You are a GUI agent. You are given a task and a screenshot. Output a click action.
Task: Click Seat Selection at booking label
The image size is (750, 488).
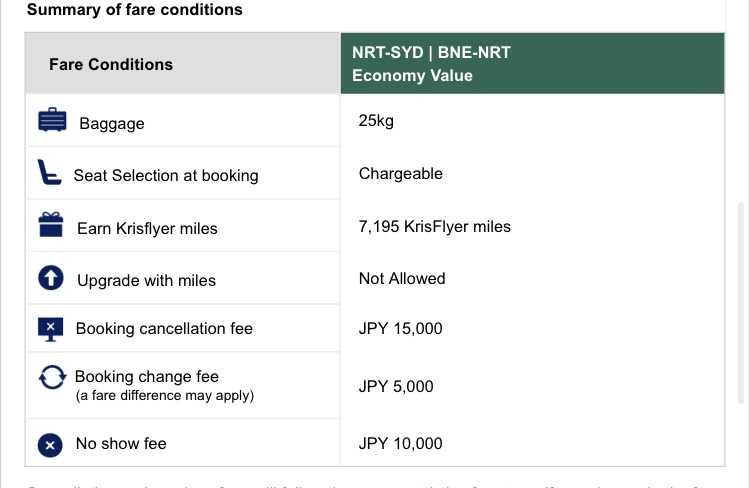click(166, 176)
